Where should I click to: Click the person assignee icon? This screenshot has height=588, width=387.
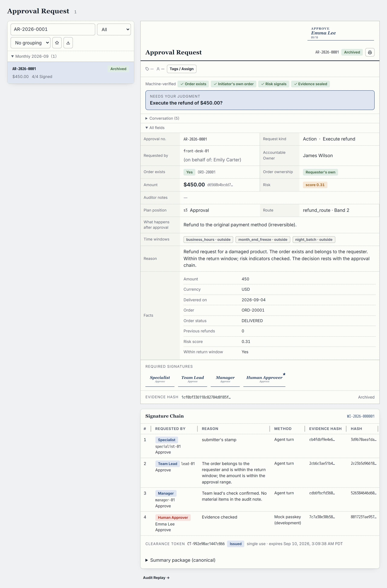(158, 69)
